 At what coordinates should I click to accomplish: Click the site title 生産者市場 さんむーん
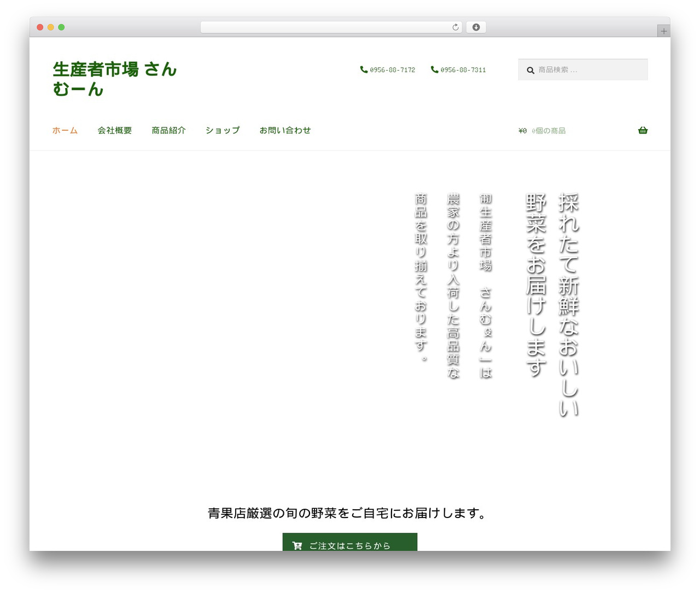pos(115,79)
